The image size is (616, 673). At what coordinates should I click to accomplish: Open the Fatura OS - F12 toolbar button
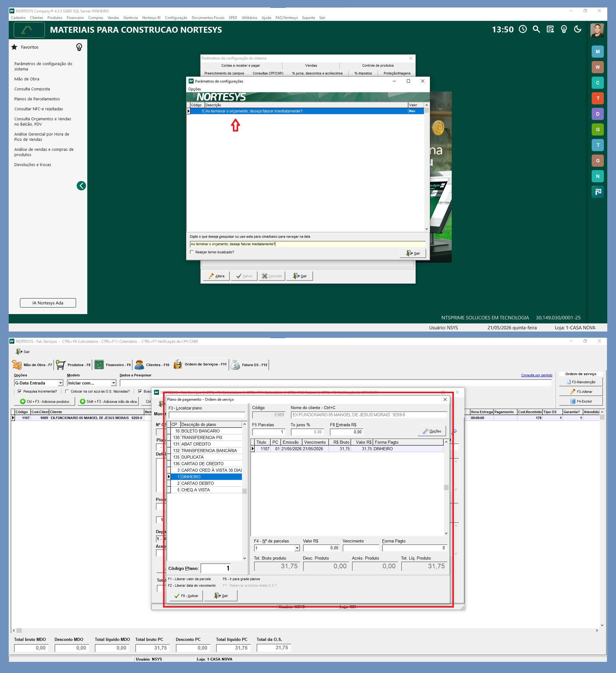coord(249,365)
